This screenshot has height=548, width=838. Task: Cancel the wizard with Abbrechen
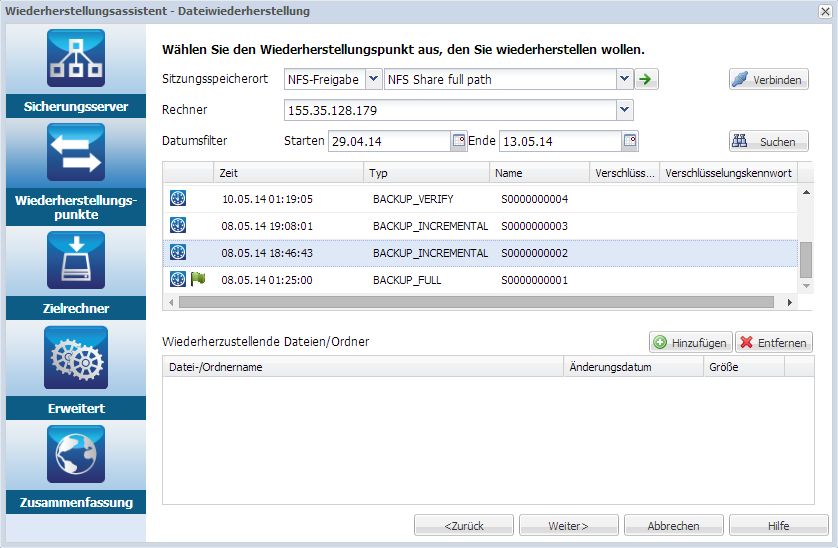point(673,526)
